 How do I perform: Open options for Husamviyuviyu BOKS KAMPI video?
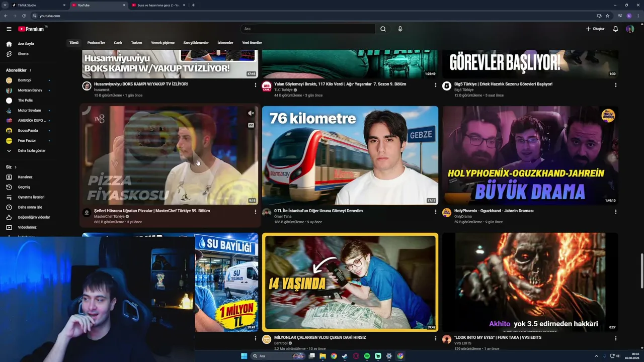[x=256, y=85]
